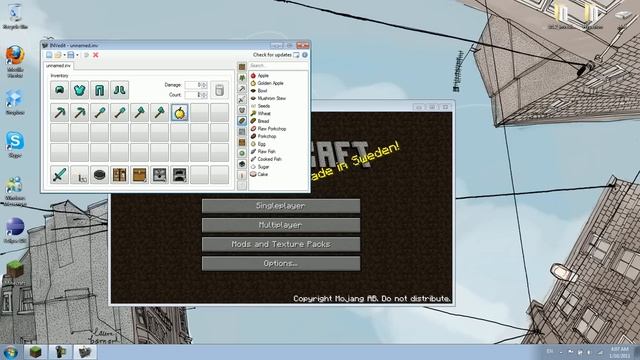Select the diamond helmet armor slot
Viewport: 640px width, 360px height.
click(59, 90)
